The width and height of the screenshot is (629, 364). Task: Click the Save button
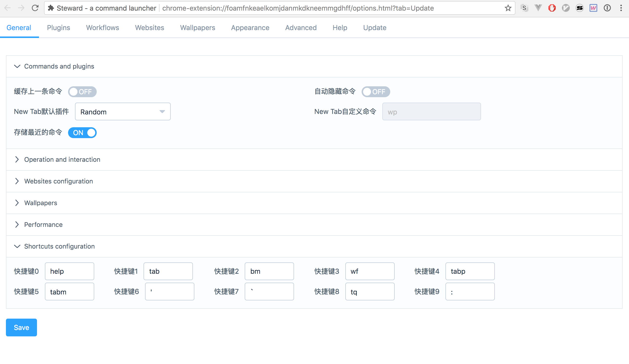click(x=21, y=327)
